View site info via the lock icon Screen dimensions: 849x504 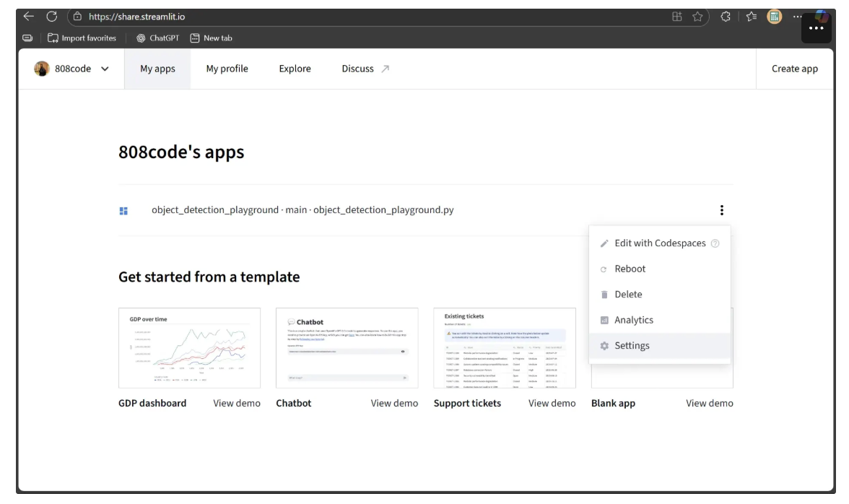77,16
